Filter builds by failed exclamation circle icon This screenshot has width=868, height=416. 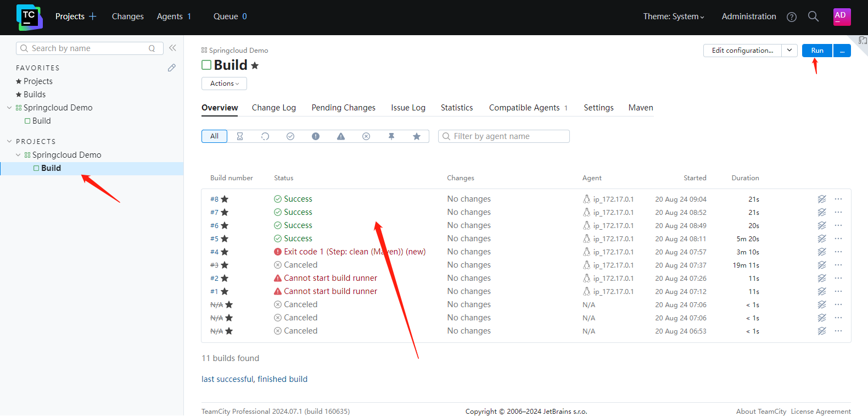coord(316,136)
